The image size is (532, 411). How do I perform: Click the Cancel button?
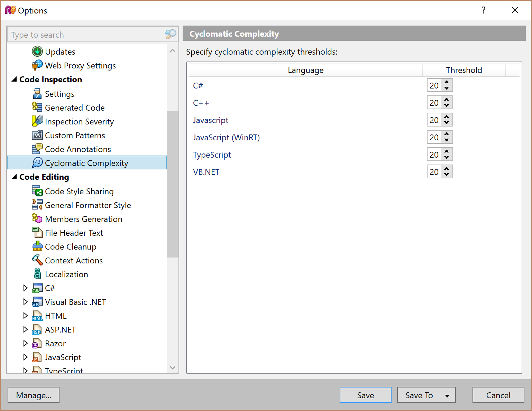[498, 395]
